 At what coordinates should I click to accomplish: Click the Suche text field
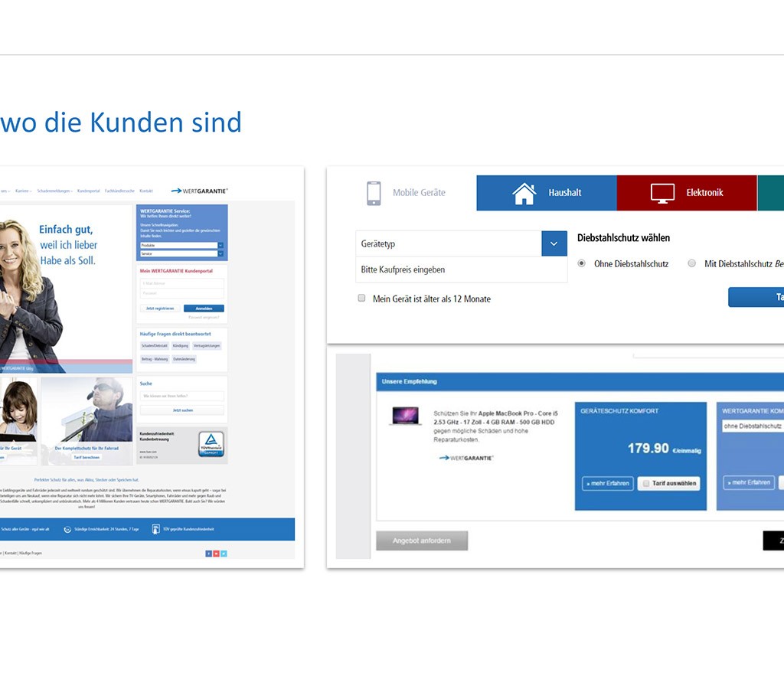point(182,396)
